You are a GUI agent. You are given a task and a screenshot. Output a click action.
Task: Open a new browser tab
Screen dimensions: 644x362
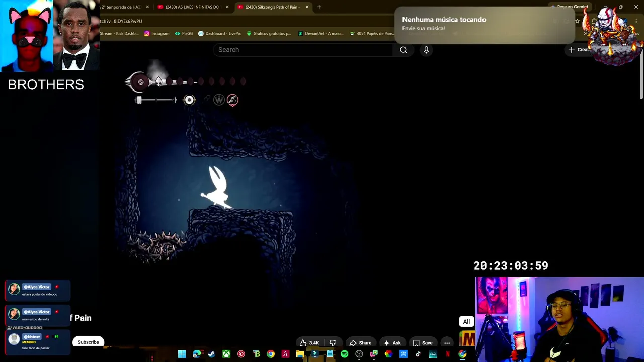point(319,7)
